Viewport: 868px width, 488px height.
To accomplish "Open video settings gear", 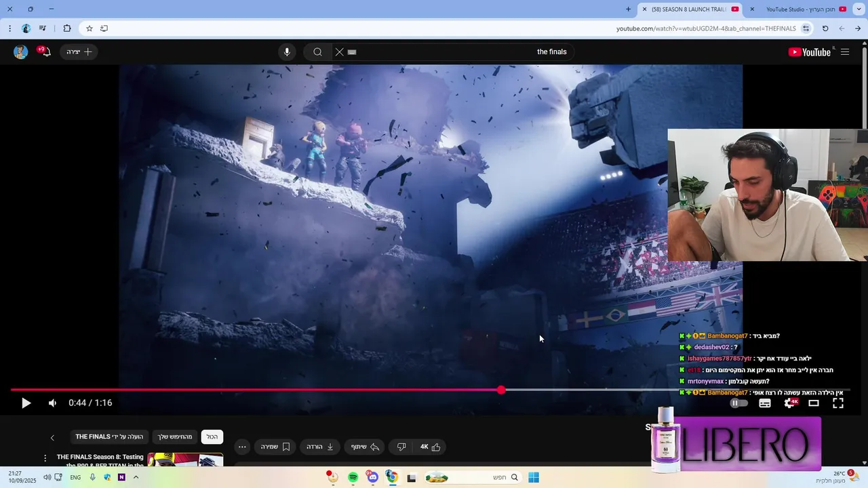I will click(x=789, y=403).
